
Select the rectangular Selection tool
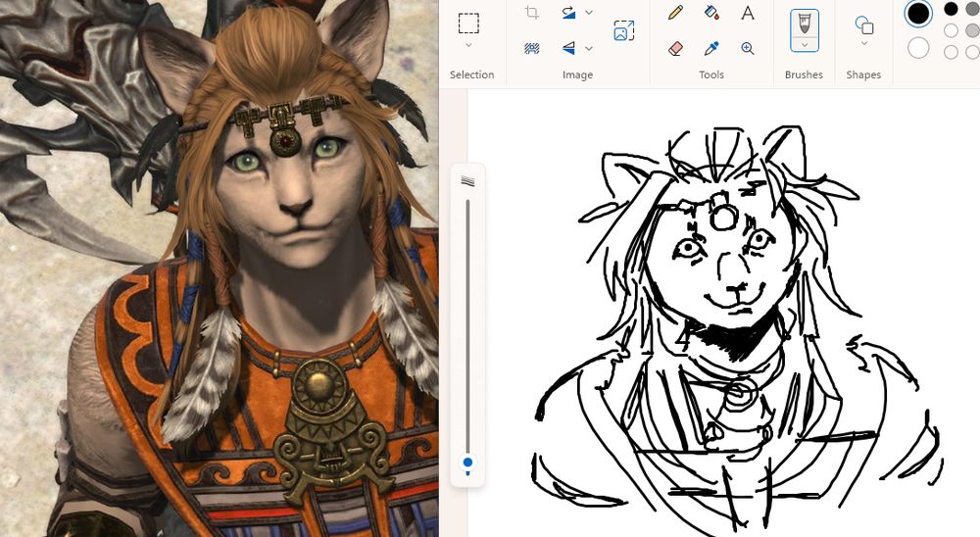[468, 24]
